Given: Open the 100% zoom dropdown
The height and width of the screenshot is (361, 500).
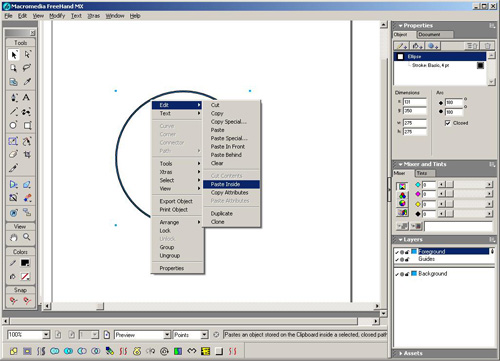Looking at the screenshot, I should (x=46, y=335).
